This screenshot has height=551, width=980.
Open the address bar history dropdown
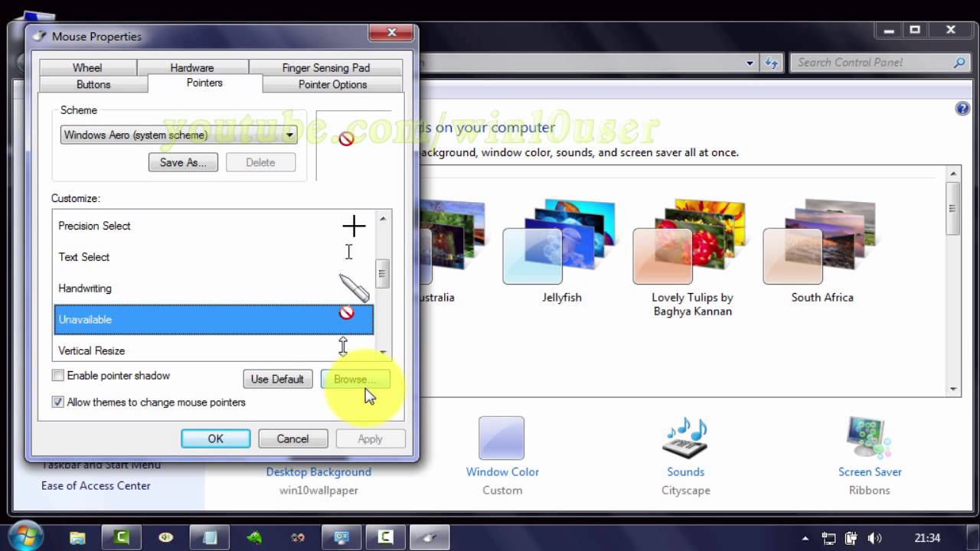click(x=750, y=63)
